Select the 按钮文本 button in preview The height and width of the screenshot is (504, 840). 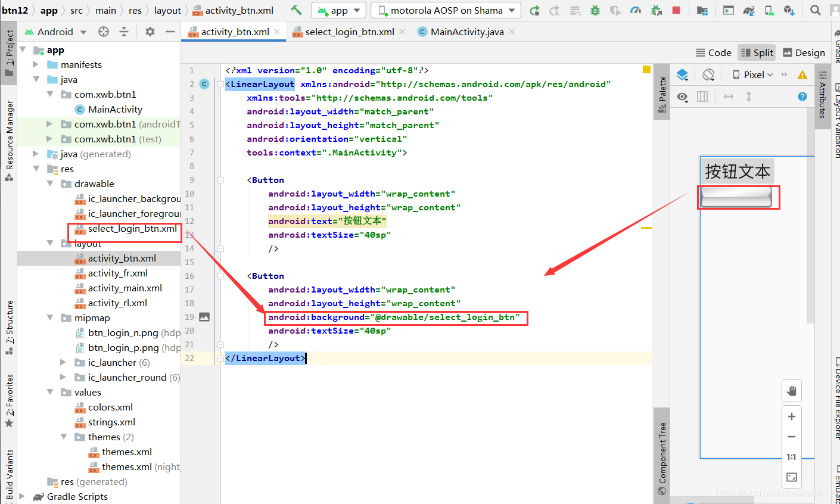(x=738, y=171)
